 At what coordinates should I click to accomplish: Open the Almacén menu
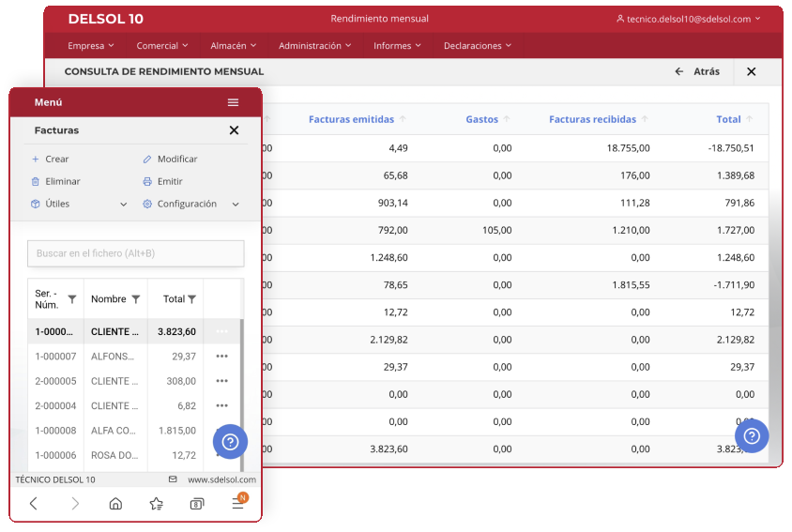point(234,45)
